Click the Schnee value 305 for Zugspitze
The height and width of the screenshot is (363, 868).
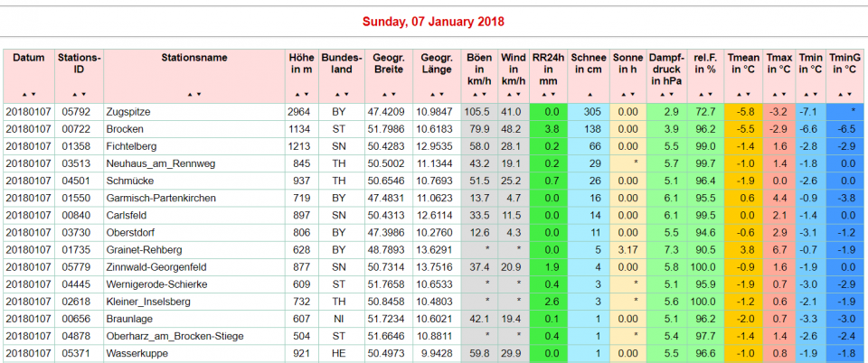(590, 112)
